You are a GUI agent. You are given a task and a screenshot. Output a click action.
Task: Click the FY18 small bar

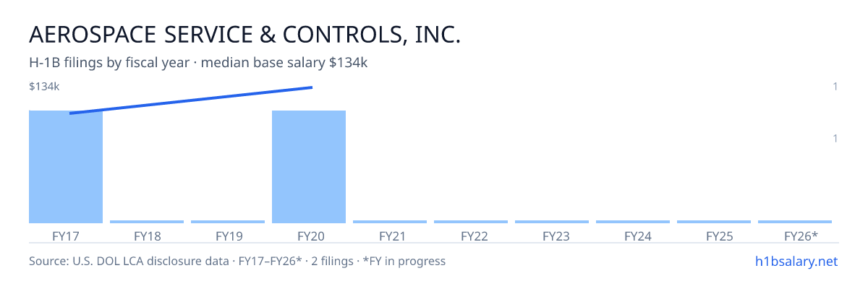pos(147,222)
